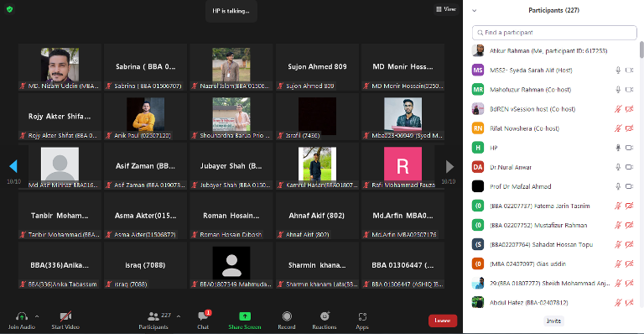Click Rafi Mohammad pink R avatar tile
The width and height of the screenshot is (644, 334).
402,166
